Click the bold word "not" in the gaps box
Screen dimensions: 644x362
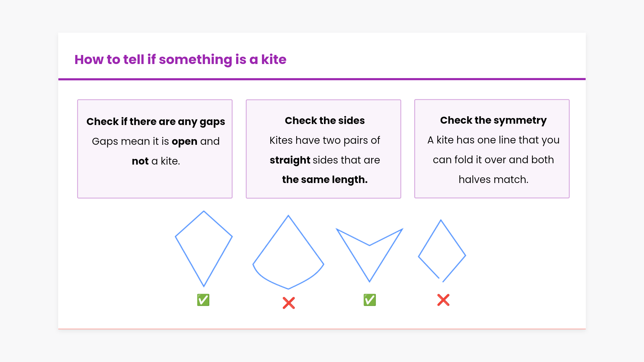tap(140, 161)
